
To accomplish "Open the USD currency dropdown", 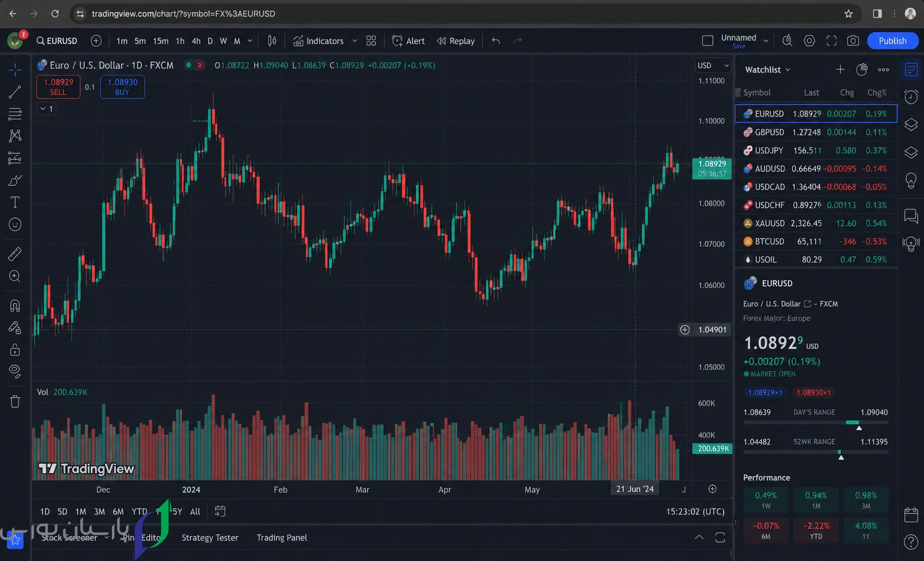I will [x=713, y=65].
